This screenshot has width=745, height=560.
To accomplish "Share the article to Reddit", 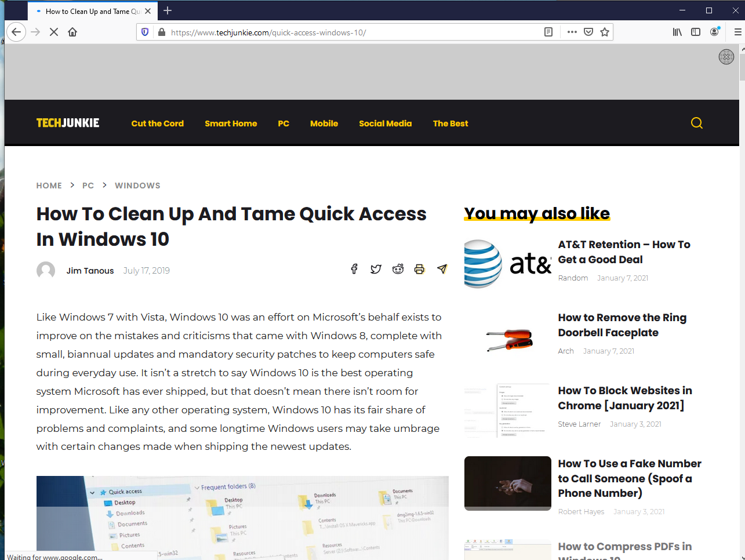I will point(398,269).
